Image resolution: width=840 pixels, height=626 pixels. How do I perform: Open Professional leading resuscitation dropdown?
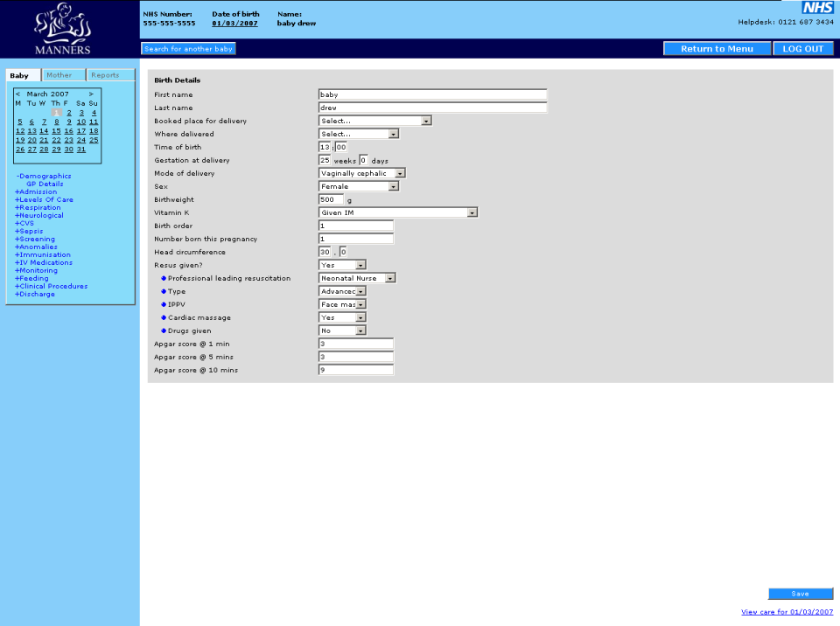(x=357, y=278)
